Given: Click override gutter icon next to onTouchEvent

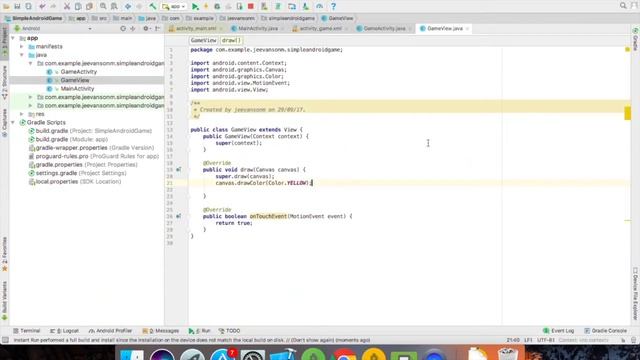Looking at the screenshot, I should (x=178, y=216).
